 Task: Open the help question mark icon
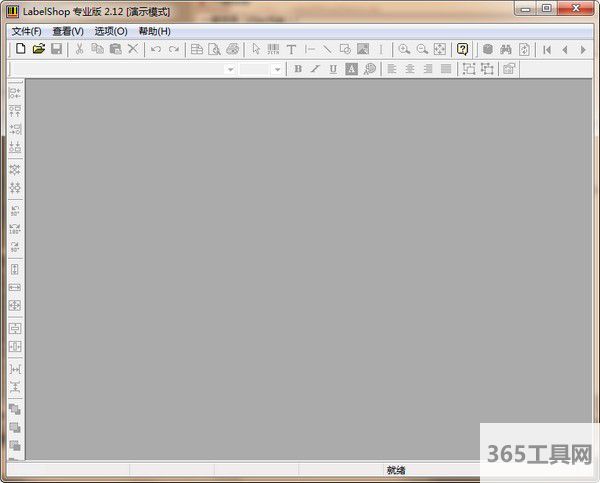coord(462,49)
